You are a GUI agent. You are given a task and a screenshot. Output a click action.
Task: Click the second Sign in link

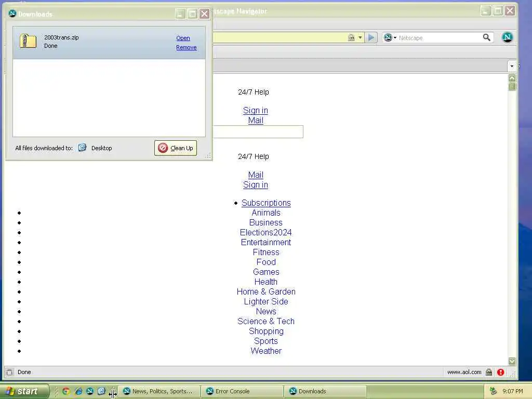[x=256, y=184]
